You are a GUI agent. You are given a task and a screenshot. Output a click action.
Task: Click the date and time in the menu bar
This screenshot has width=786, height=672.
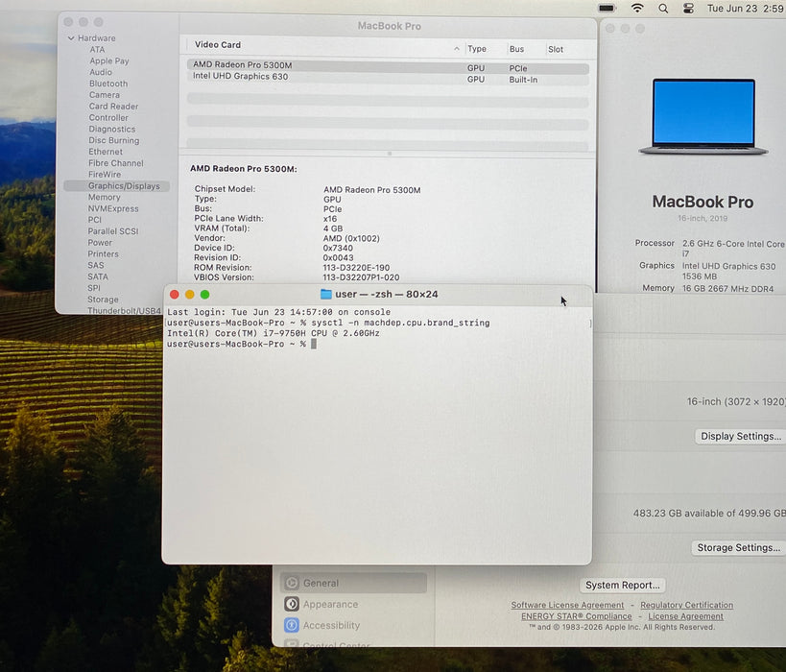746,9
